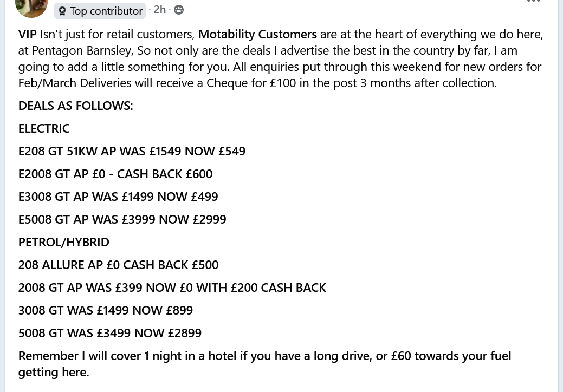Click the hotel night and fuel offer sentence

(264, 356)
